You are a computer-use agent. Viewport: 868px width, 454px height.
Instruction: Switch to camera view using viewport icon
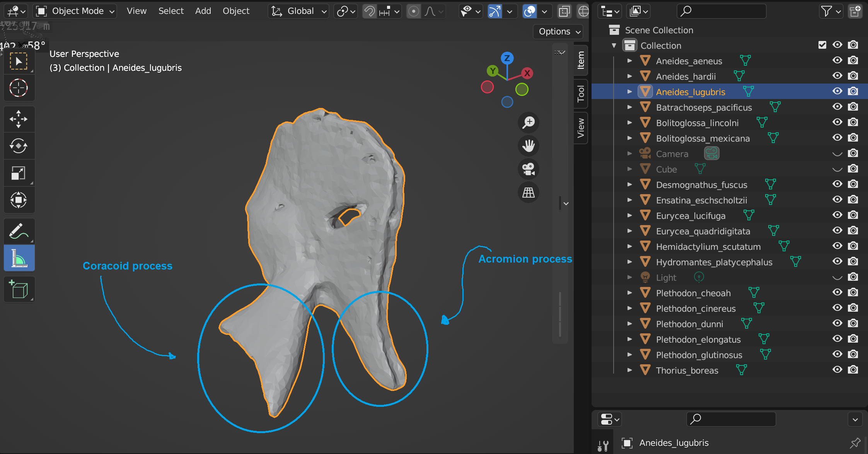click(x=528, y=169)
